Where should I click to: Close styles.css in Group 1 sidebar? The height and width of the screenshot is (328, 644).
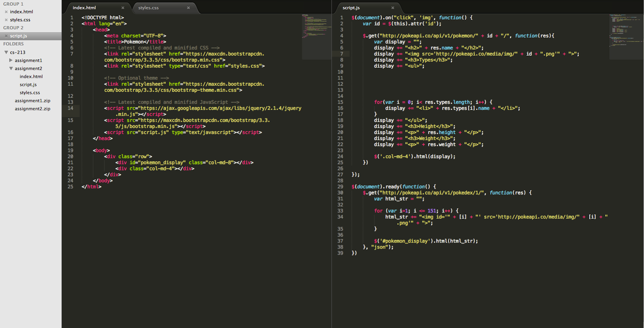point(6,20)
